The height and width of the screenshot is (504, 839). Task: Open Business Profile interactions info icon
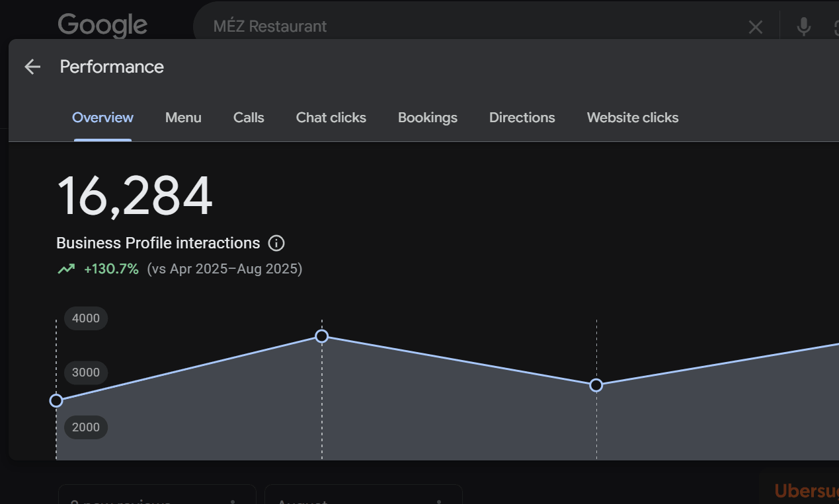point(276,243)
